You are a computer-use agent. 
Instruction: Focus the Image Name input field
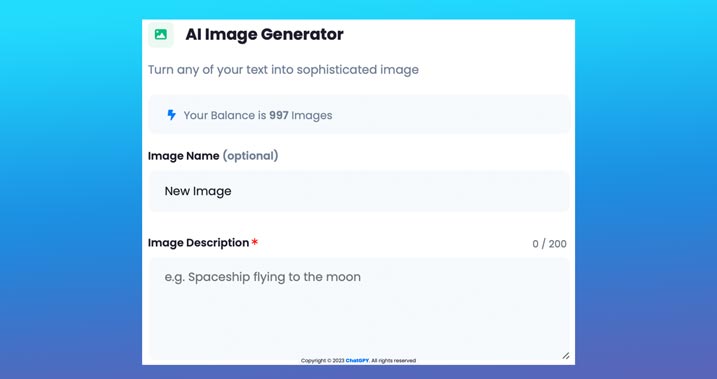pos(359,191)
